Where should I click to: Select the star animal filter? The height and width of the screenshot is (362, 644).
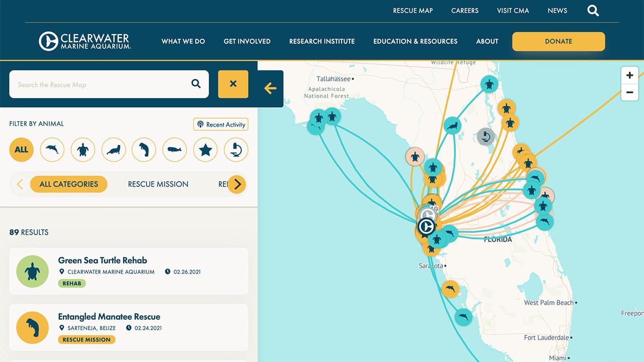(205, 150)
